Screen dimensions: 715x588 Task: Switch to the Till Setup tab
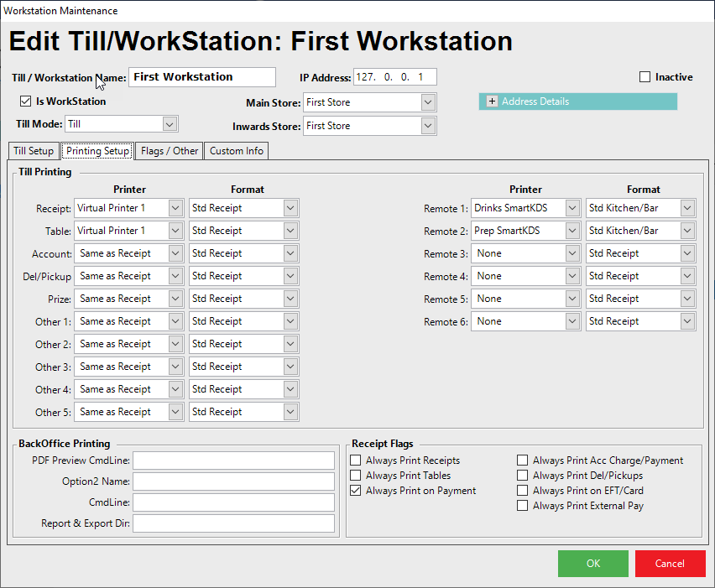pos(34,151)
